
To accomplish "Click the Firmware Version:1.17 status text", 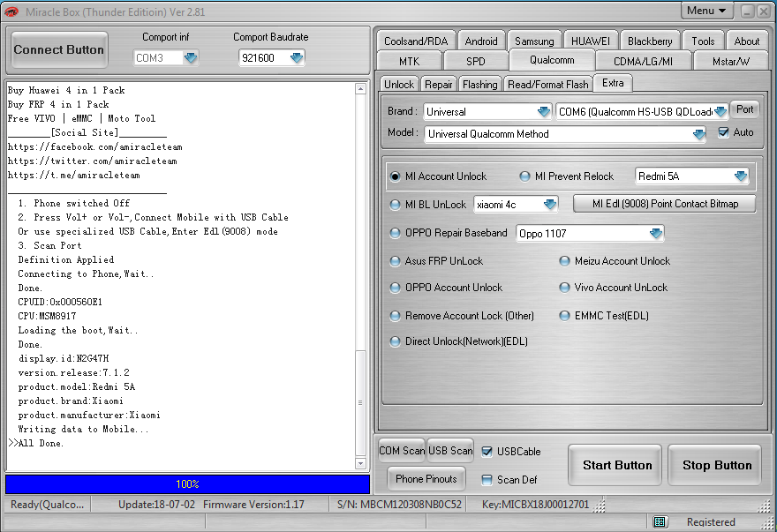I will pyautogui.click(x=253, y=505).
